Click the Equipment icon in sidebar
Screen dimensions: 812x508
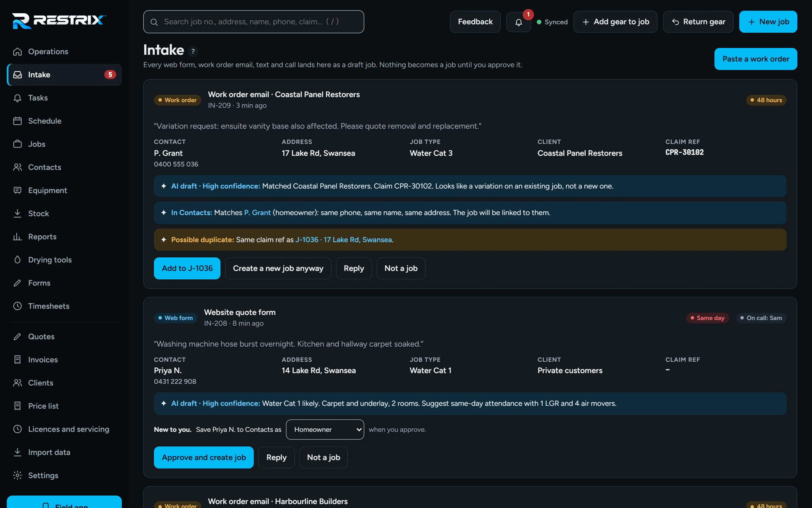[17, 190]
